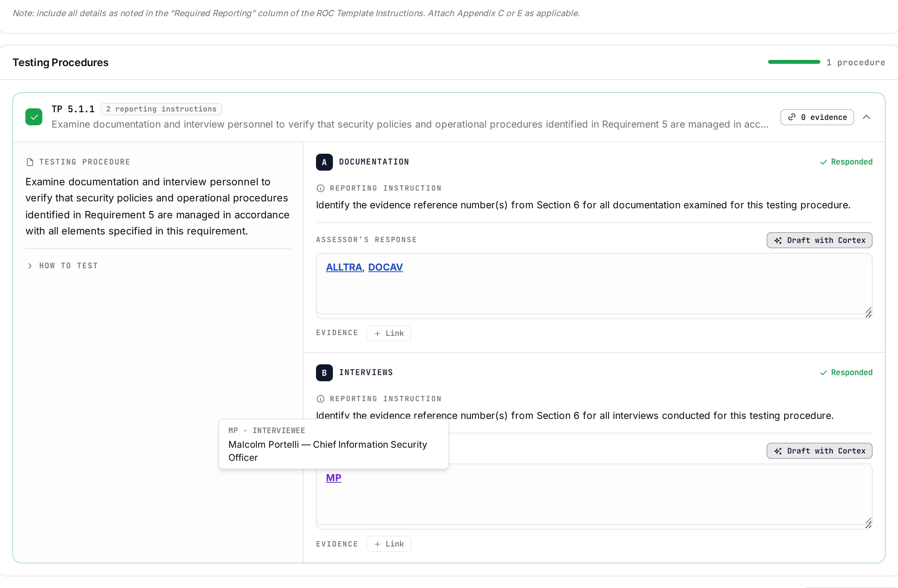The width and height of the screenshot is (898, 588).
Task: Click the 2 reporting instructions tag
Action: click(x=161, y=109)
